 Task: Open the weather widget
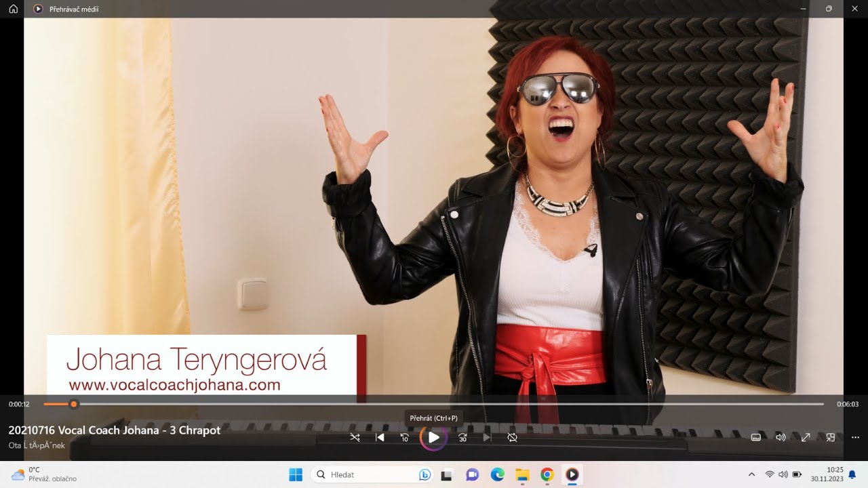click(44, 474)
